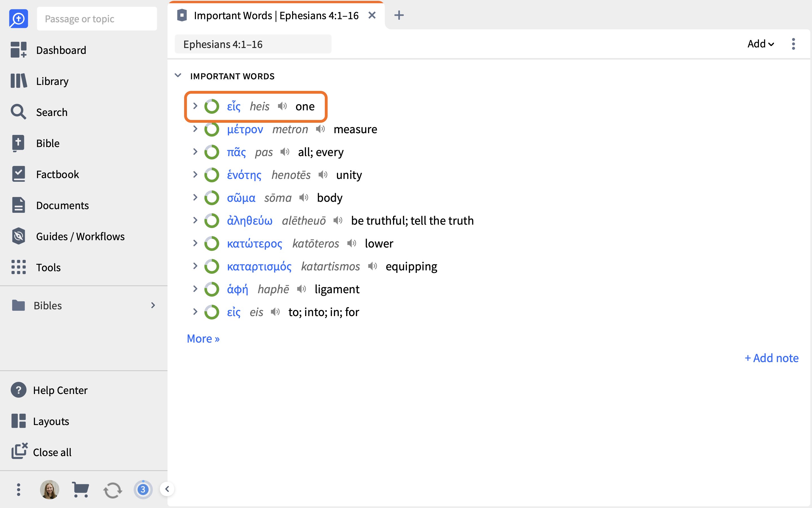Click the ring icon beside ἑνότης
812x508 pixels.
click(x=212, y=175)
